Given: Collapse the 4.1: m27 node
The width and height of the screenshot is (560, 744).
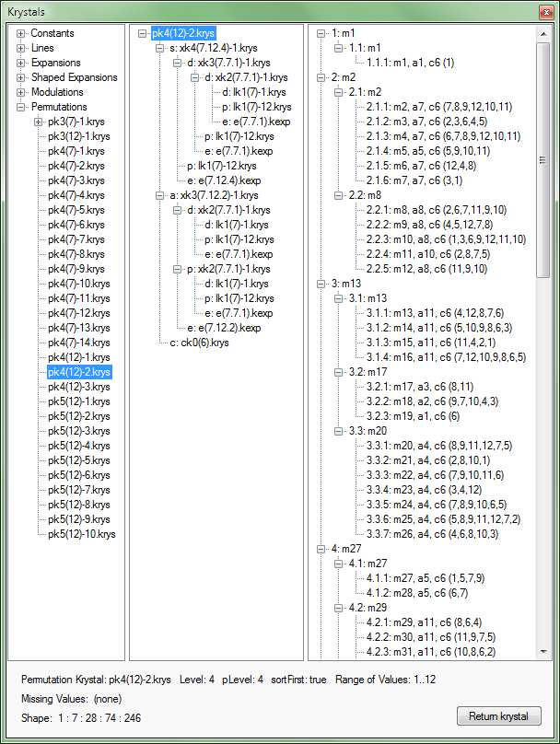Looking at the screenshot, I should tap(338, 564).
